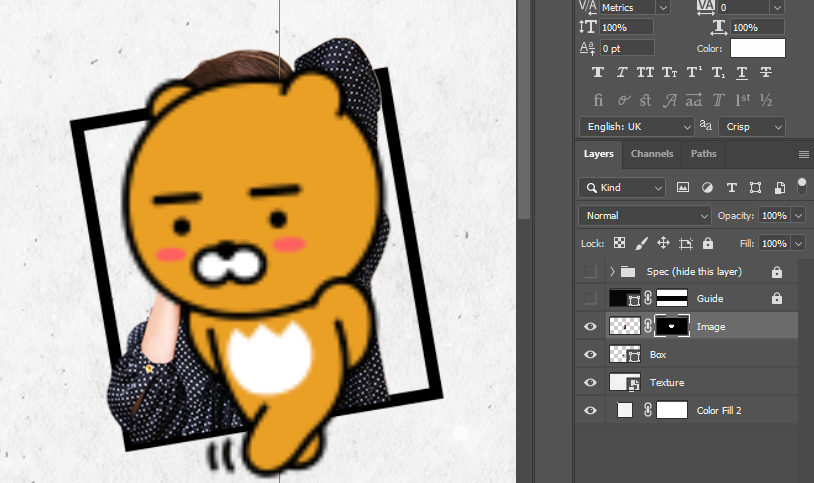Image resolution: width=814 pixels, height=483 pixels.
Task: Click the horizontal scale 100% field
Action: tap(757, 27)
